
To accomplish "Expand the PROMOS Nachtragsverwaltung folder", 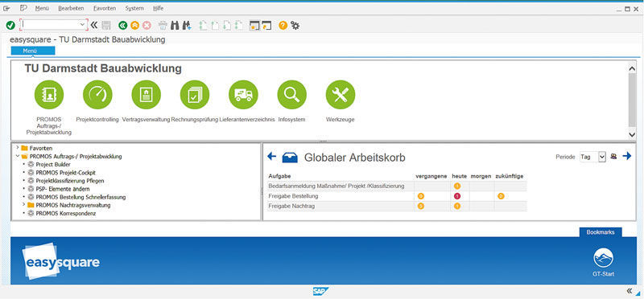I will (x=24, y=205).
